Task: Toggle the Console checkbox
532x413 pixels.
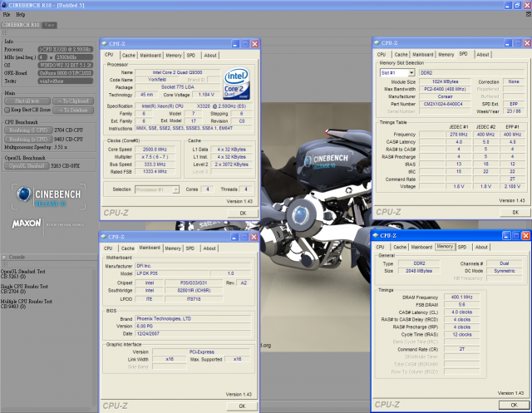Action: pyautogui.click(x=4, y=257)
